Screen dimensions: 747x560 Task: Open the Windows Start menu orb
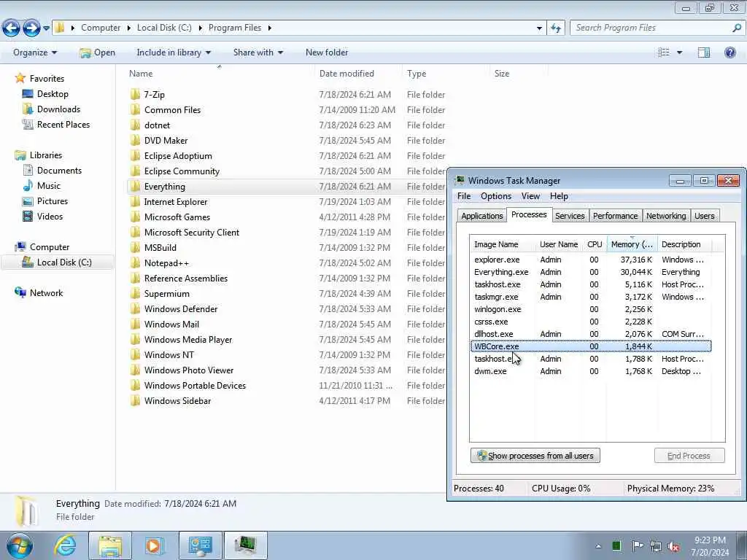(19, 545)
